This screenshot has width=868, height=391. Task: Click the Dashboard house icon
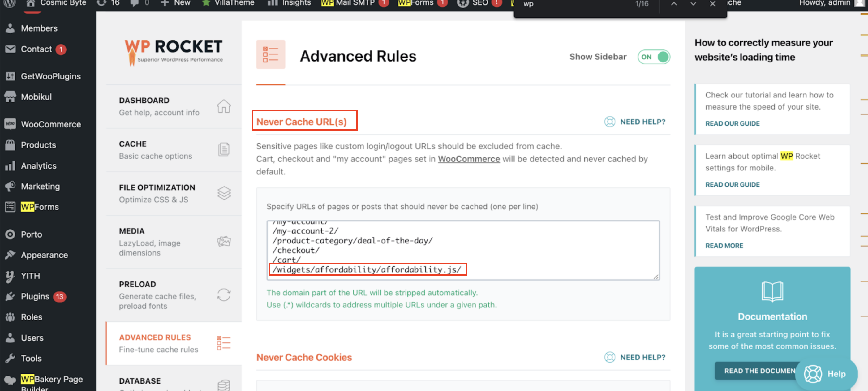pyautogui.click(x=224, y=106)
